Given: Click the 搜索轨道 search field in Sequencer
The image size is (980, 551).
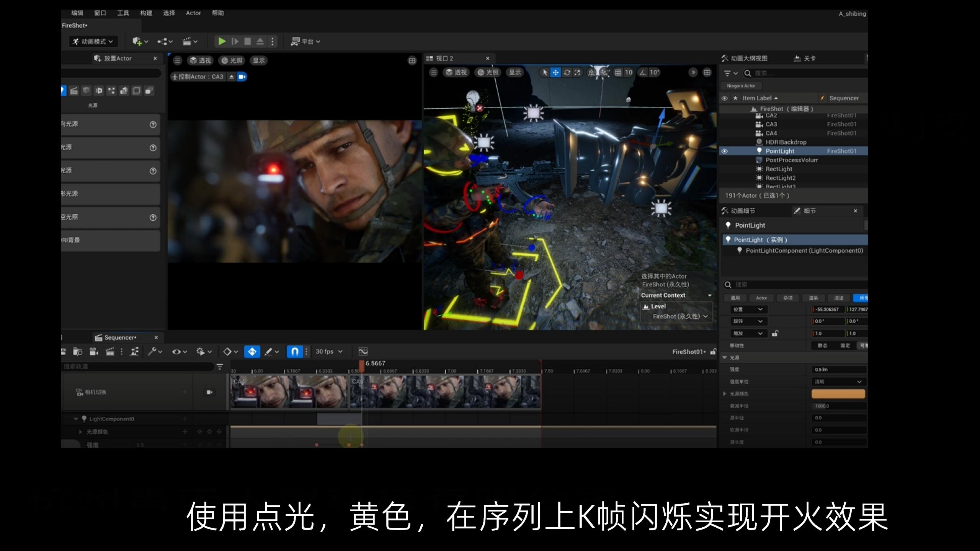Looking at the screenshot, I should click(137, 367).
